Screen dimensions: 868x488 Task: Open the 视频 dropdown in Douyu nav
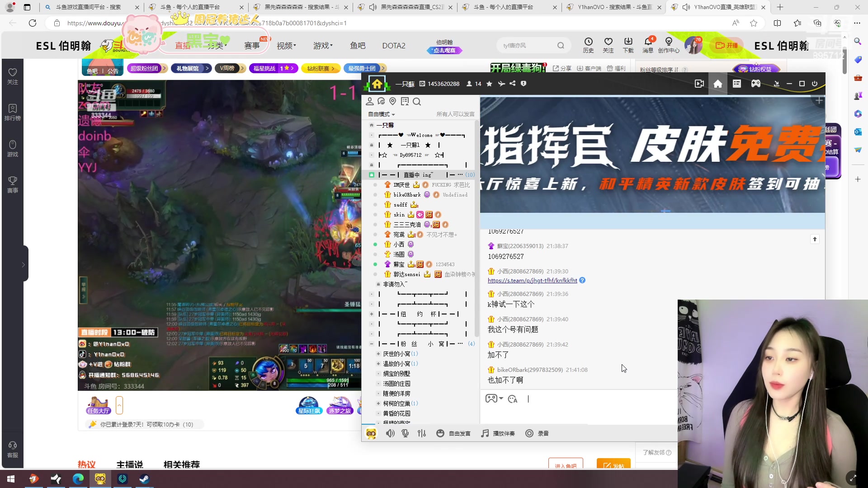287,46
